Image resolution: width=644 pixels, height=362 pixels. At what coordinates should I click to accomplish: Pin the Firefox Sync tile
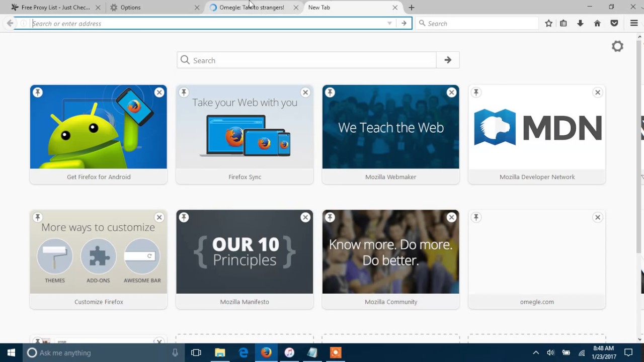pyautogui.click(x=184, y=93)
